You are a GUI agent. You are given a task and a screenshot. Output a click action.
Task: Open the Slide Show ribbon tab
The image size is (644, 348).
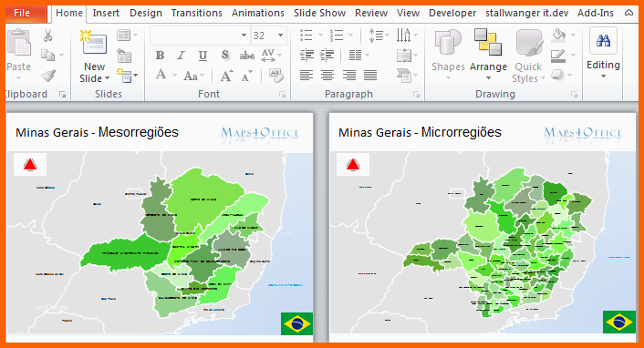pyautogui.click(x=319, y=13)
